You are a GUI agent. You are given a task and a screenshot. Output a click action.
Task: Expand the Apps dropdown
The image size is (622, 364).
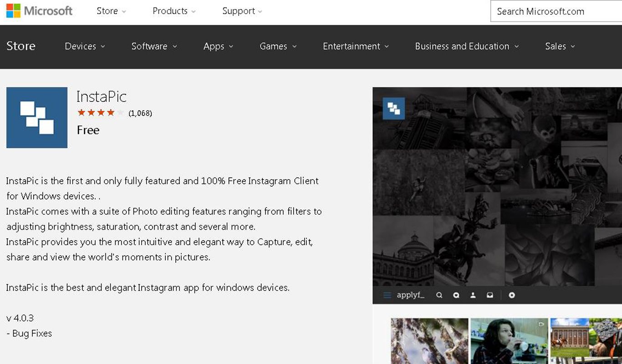click(x=219, y=46)
